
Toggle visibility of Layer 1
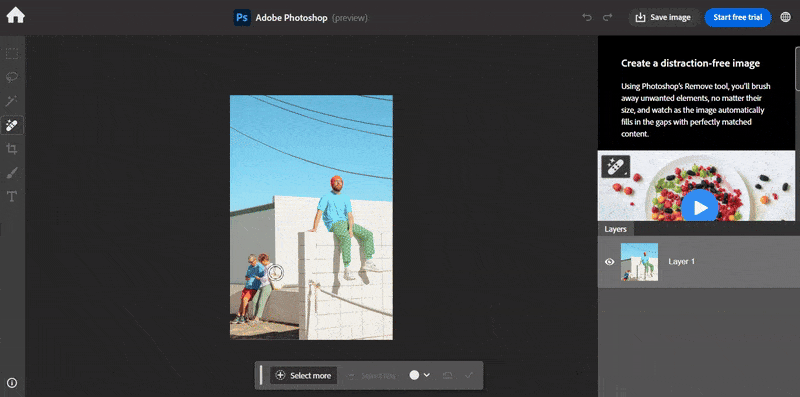click(x=609, y=262)
